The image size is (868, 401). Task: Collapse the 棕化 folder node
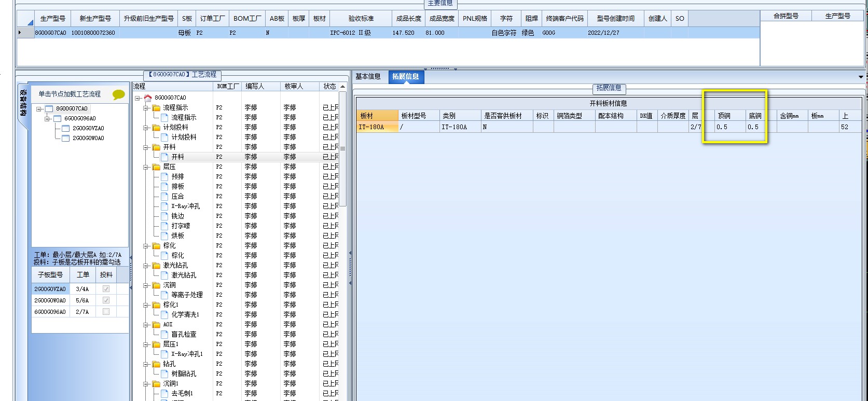pyautogui.click(x=146, y=246)
